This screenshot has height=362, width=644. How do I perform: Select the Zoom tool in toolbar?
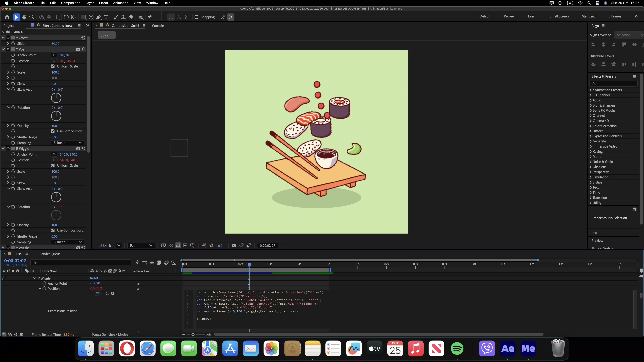[x=32, y=17]
